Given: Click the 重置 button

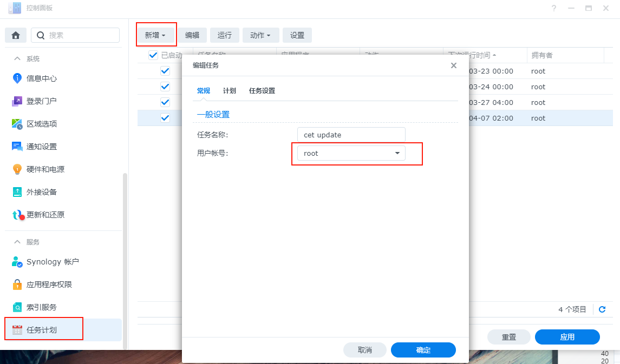Looking at the screenshot, I should click(509, 337).
